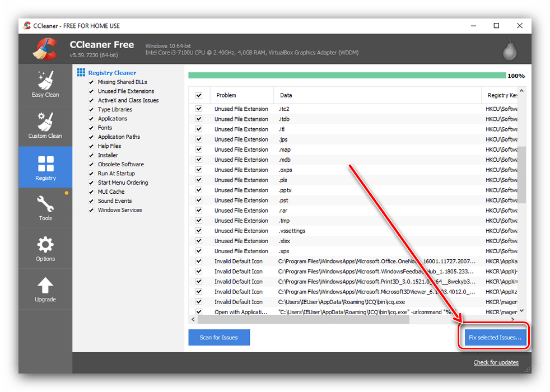
Task: Uncheck the .rar result row
Action: pos(199,211)
